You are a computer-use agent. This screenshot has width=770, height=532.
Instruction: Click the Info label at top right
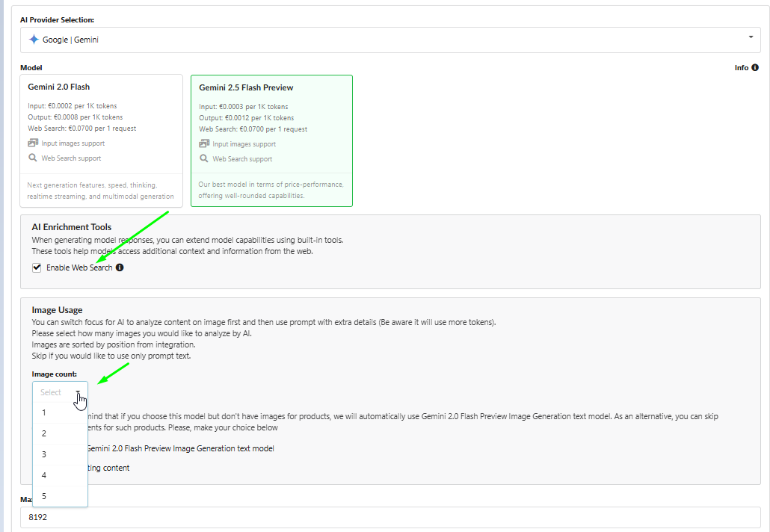tap(742, 68)
